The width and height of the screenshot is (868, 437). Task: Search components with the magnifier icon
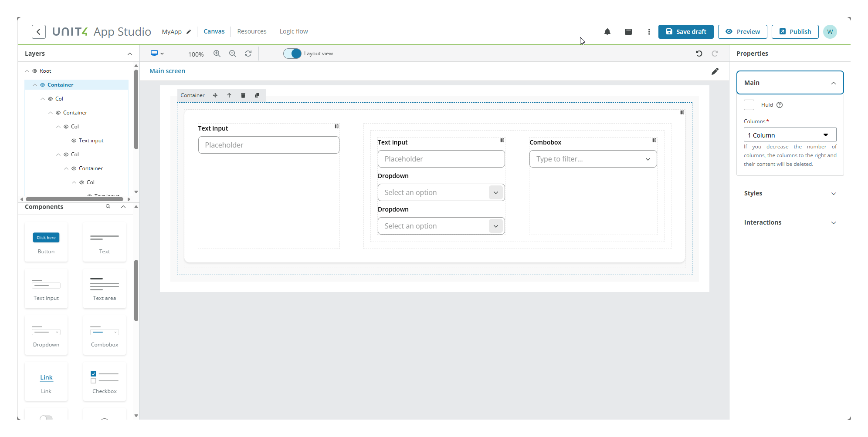coord(108,207)
